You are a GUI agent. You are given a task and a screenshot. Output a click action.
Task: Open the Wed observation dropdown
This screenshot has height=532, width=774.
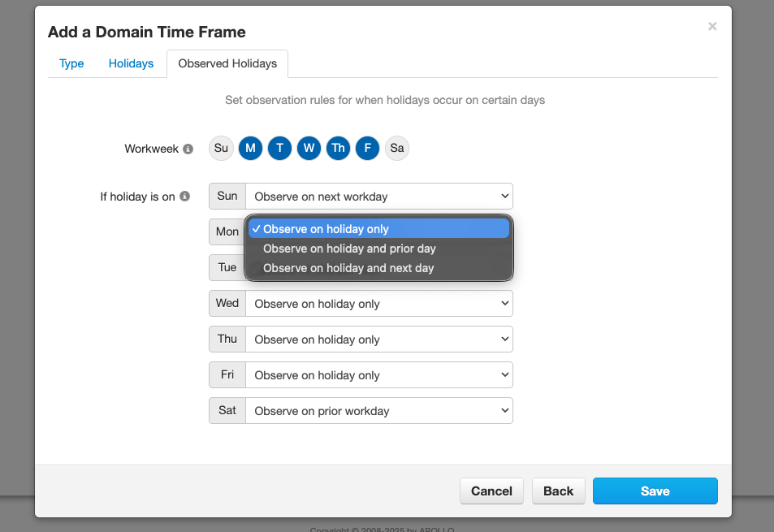point(379,304)
